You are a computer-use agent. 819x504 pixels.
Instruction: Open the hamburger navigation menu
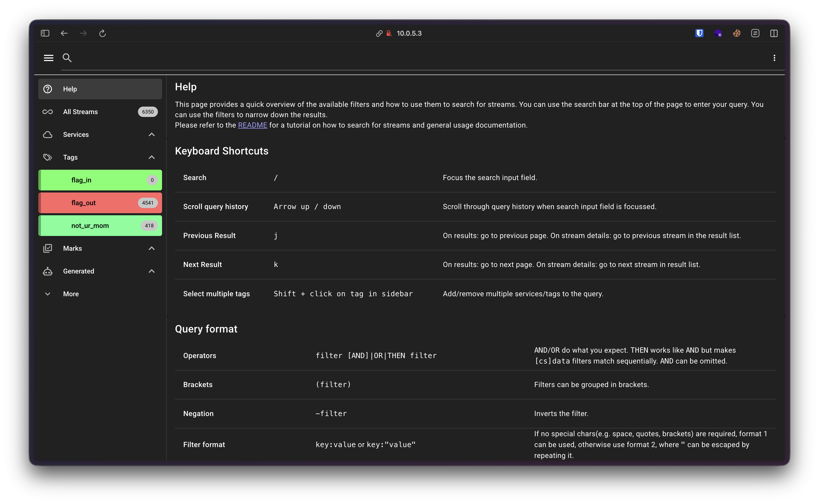click(49, 58)
